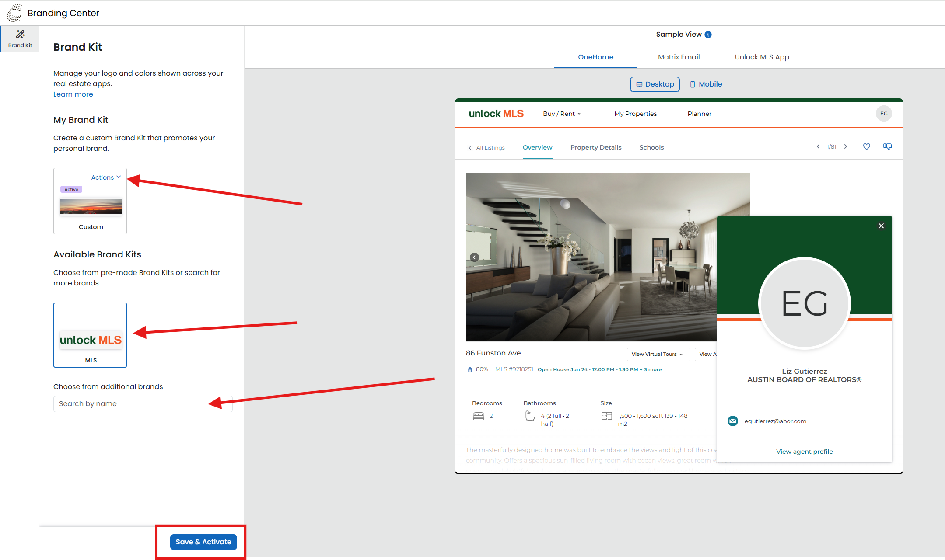Go to previous listing arrow near 1/81
945x560 pixels.
tap(818, 147)
